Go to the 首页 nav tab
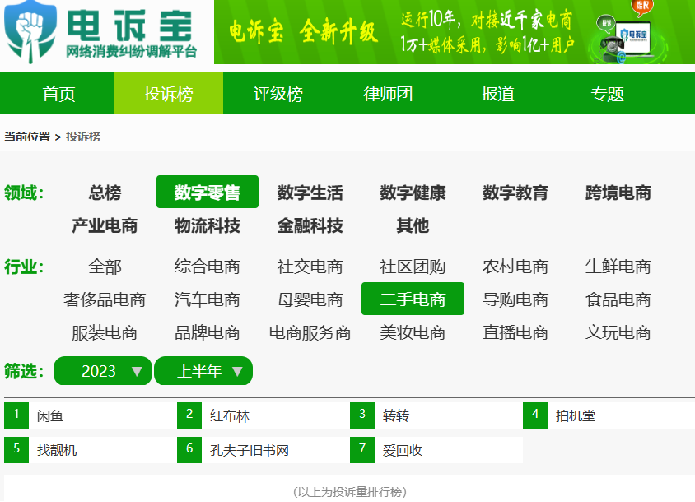The image size is (695, 502). [x=58, y=94]
